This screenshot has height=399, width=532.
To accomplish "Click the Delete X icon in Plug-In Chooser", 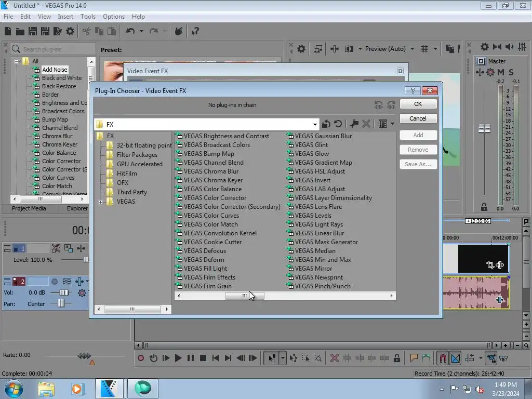I will (x=366, y=124).
